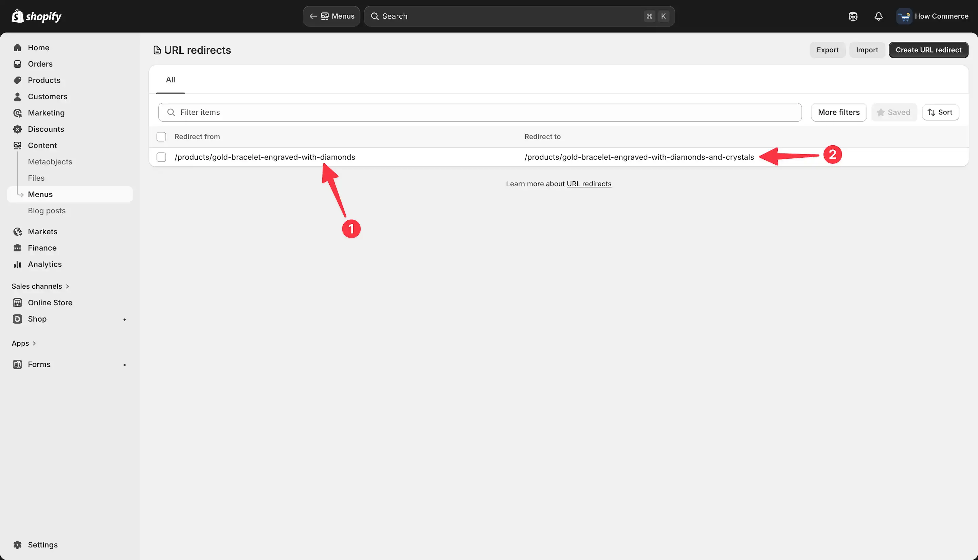This screenshot has width=978, height=560.
Task: Click the magnifier icon in Filter items field
Action: point(171,112)
